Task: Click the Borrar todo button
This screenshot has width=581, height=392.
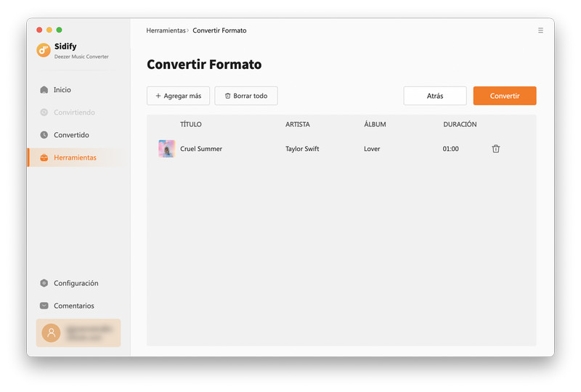Action: pyautogui.click(x=246, y=96)
